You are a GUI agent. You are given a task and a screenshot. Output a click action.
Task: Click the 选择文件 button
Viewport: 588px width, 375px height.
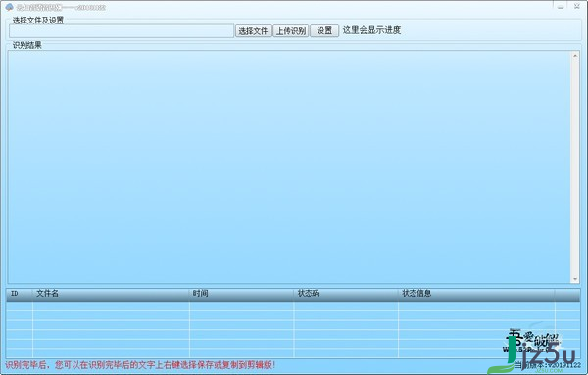[x=254, y=30]
